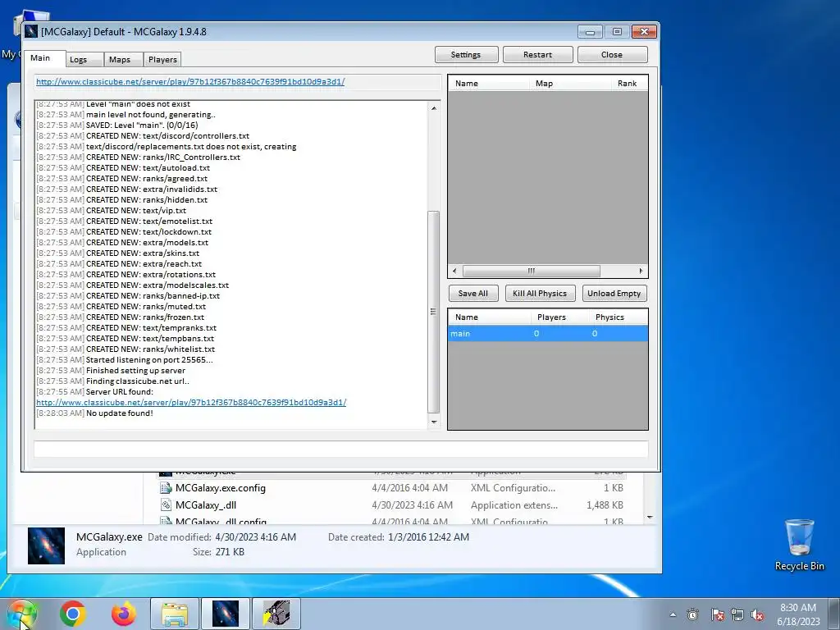Image resolution: width=840 pixels, height=630 pixels.
Task: Click the players list horizontal scrollbar thumb
Action: (531, 271)
